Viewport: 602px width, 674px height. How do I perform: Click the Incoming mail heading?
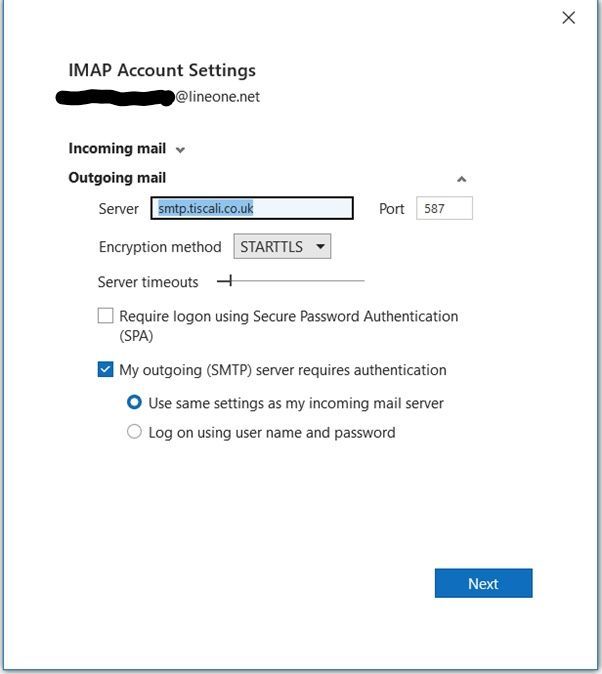click(117, 148)
